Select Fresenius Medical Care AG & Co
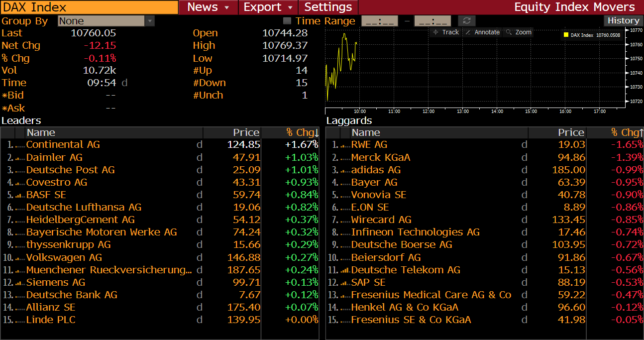The image size is (644, 340). (x=431, y=295)
